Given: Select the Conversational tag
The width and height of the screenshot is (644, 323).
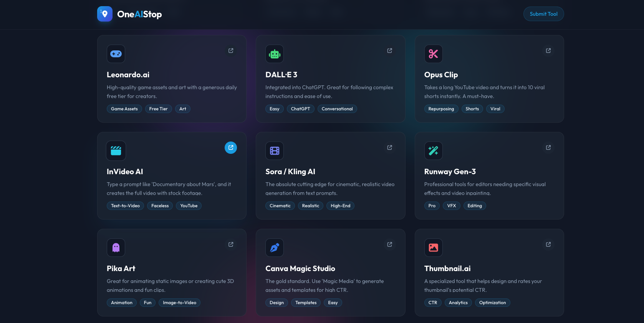Looking at the screenshot, I should [337, 109].
